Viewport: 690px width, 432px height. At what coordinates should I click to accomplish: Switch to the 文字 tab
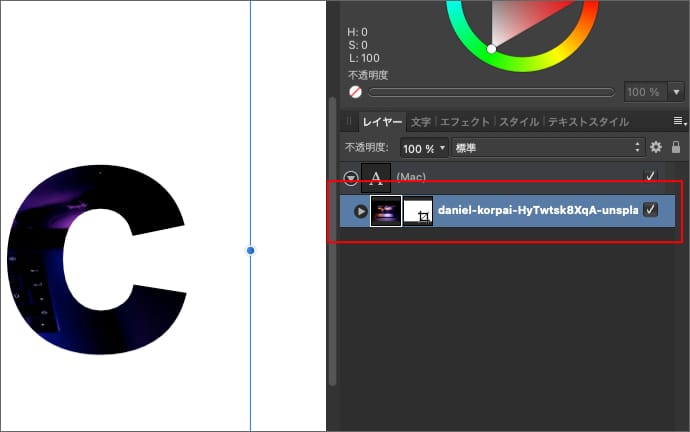click(421, 122)
